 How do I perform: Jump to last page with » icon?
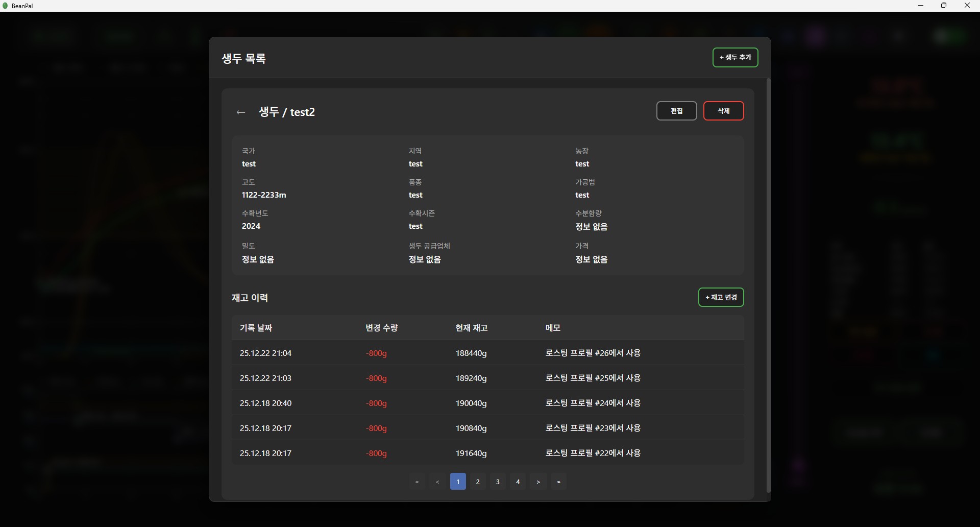click(x=559, y=482)
